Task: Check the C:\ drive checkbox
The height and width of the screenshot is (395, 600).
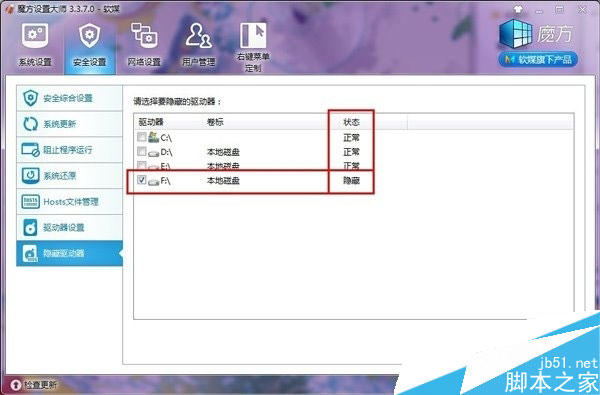Action: pyautogui.click(x=142, y=137)
